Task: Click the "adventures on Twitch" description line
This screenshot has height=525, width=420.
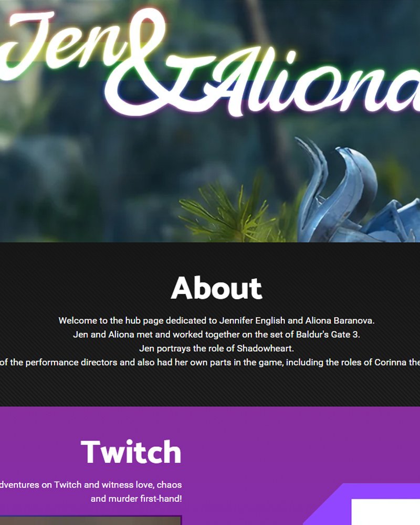Action: pos(91,485)
